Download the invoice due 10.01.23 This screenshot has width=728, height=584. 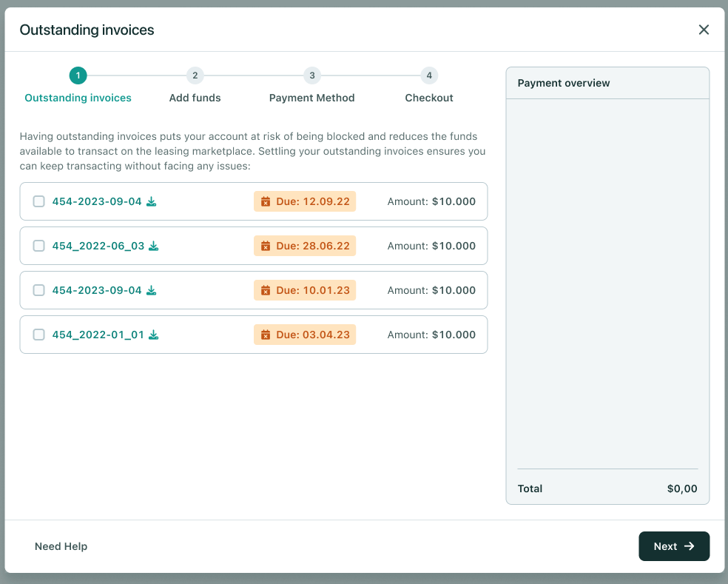(x=151, y=290)
